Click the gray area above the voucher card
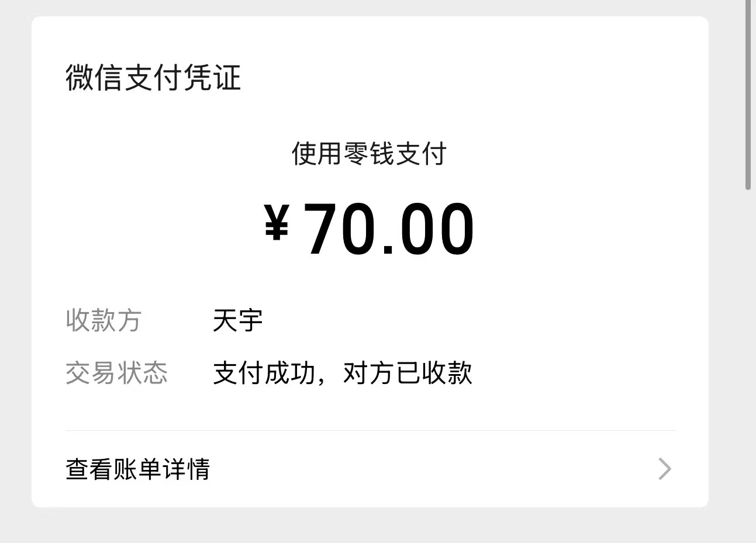Image resolution: width=756 pixels, height=543 pixels. 370,8
